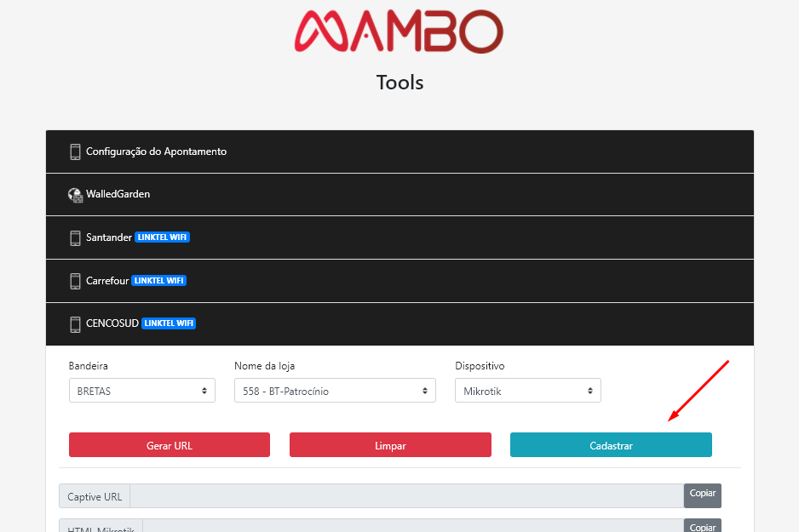
Task: Click the Copiar button for Captive URL
Action: click(x=702, y=495)
